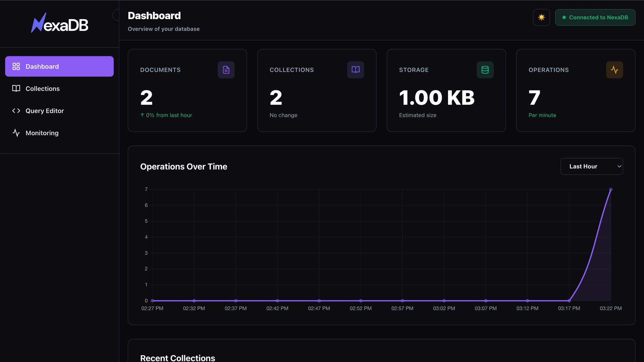Click the 0% from last hour link
The image size is (644, 362).
[x=166, y=115]
